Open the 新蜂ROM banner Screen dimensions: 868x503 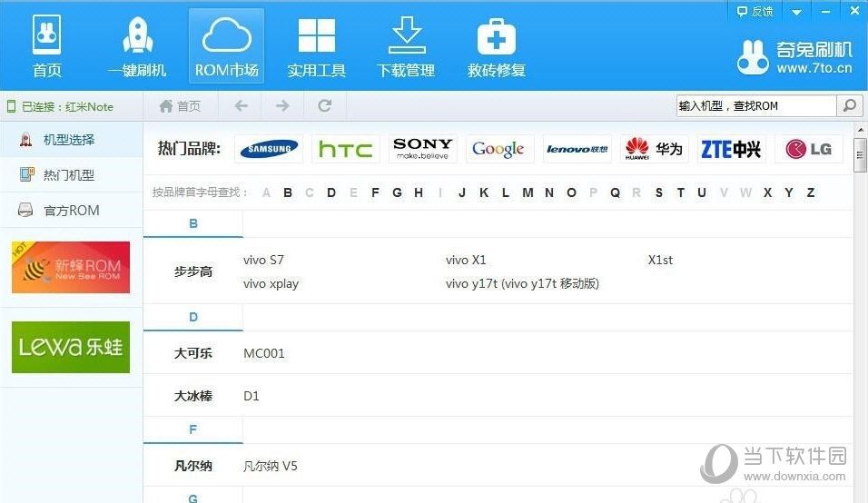pos(71,267)
